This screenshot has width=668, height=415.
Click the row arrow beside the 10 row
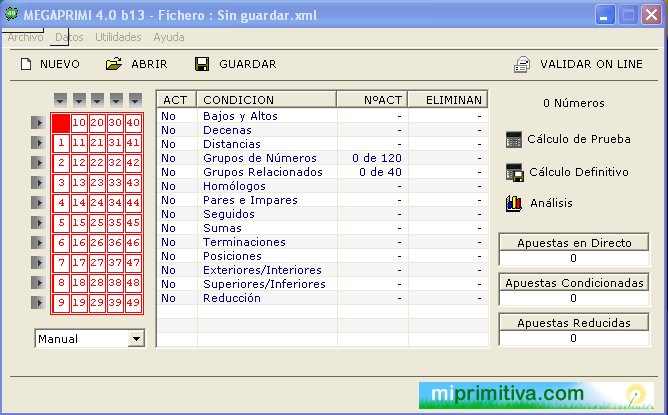click(x=38, y=123)
